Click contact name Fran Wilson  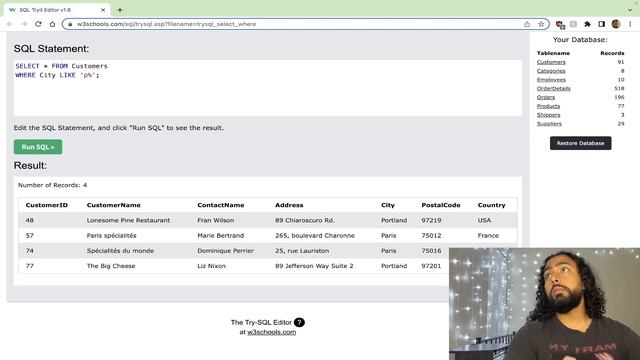pyautogui.click(x=216, y=220)
